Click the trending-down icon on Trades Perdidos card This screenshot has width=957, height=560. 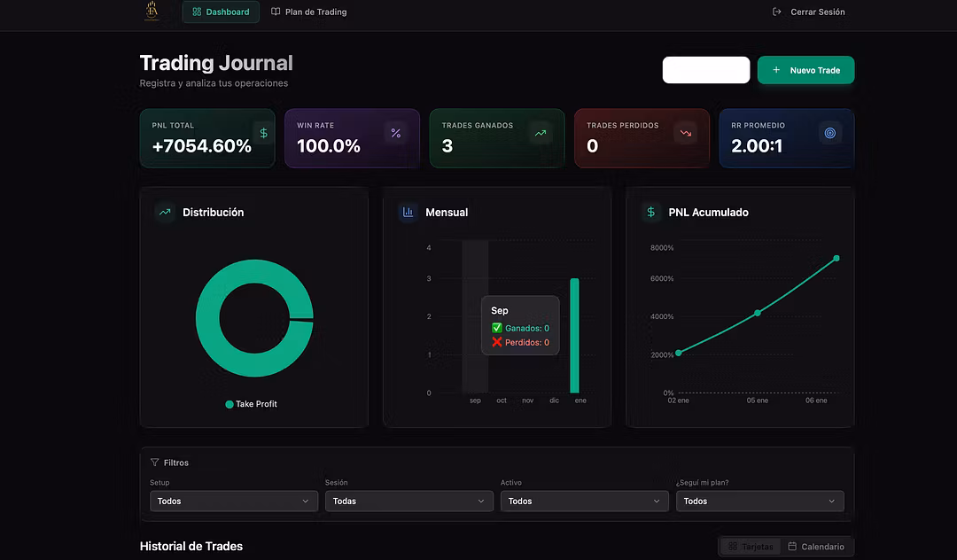pos(685,133)
